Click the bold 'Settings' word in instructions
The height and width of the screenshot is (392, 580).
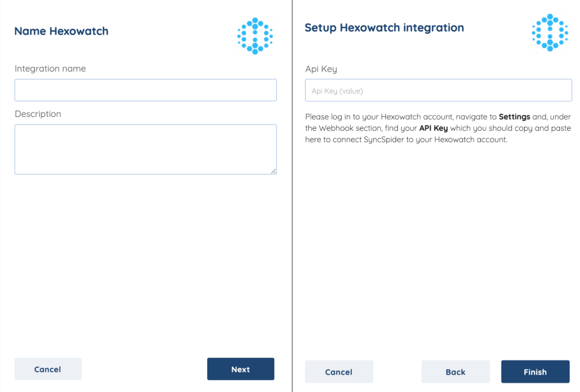click(514, 117)
